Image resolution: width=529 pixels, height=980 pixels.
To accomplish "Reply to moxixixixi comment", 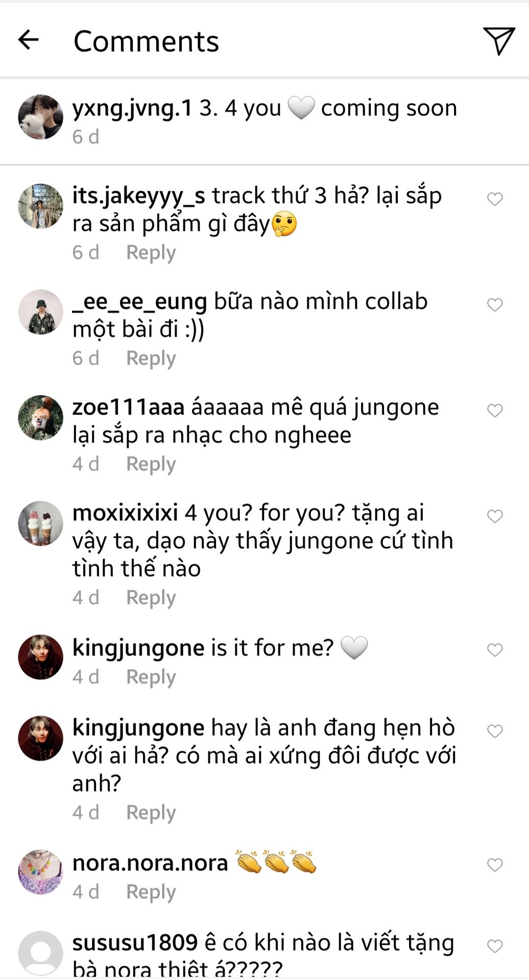I will pos(151,597).
